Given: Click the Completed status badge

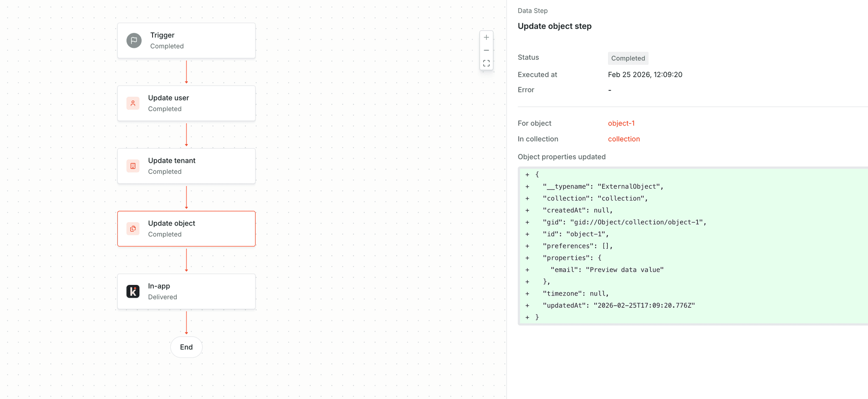Looking at the screenshot, I should (628, 58).
